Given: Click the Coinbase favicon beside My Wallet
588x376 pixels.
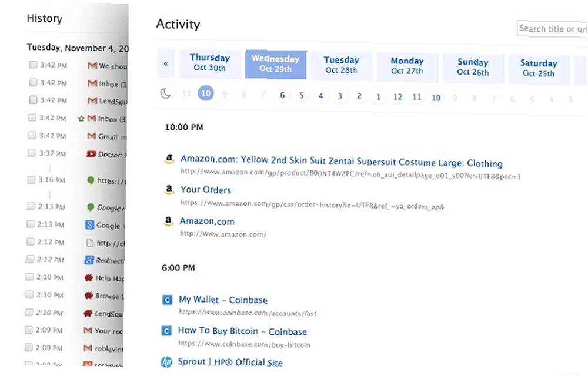Looking at the screenshot, I should click(x=167, y=300).
